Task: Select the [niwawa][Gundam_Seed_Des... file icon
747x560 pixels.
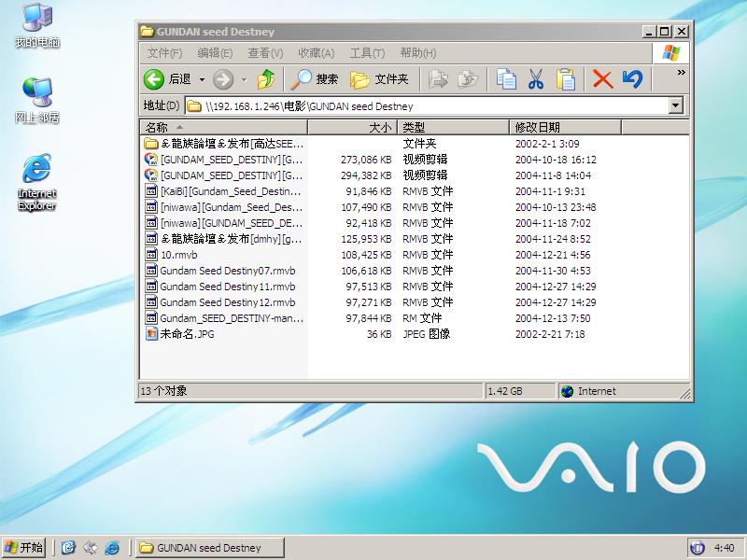Action: coord(151,207)
